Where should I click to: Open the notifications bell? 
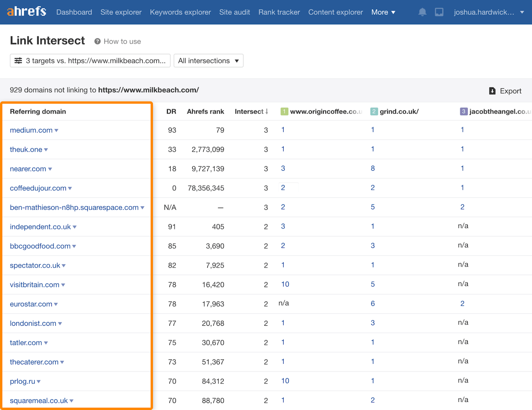pyautogui.click(x=422, y=12)
